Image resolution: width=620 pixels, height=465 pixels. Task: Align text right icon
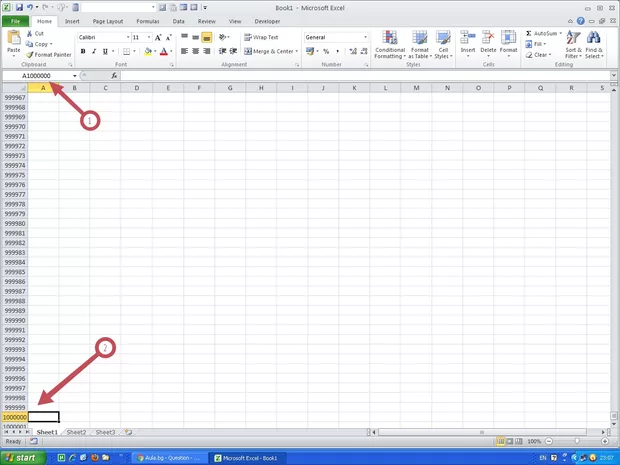tap(206, 51)
